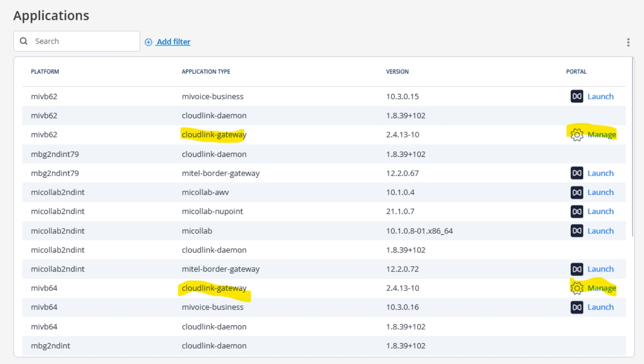The height and width of the screenshot is (364, 644).
Task: Click the gear icon in mivb64 cloudlink-gateway row
Action: pos(577,288)
